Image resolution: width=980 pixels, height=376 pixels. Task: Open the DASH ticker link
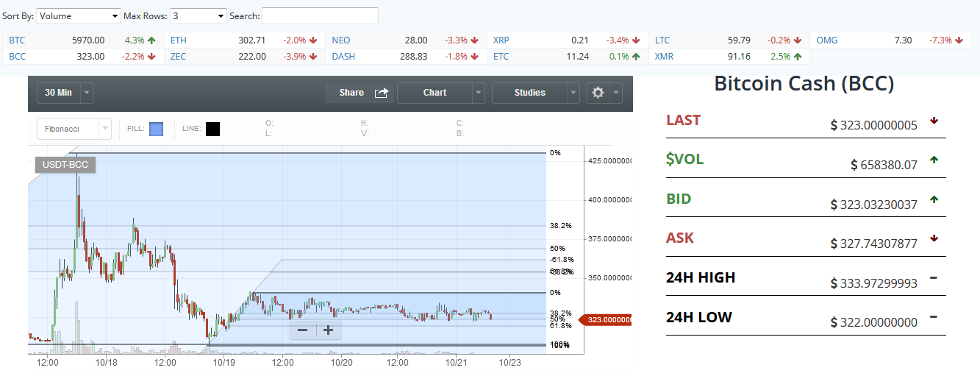(344, 56)
